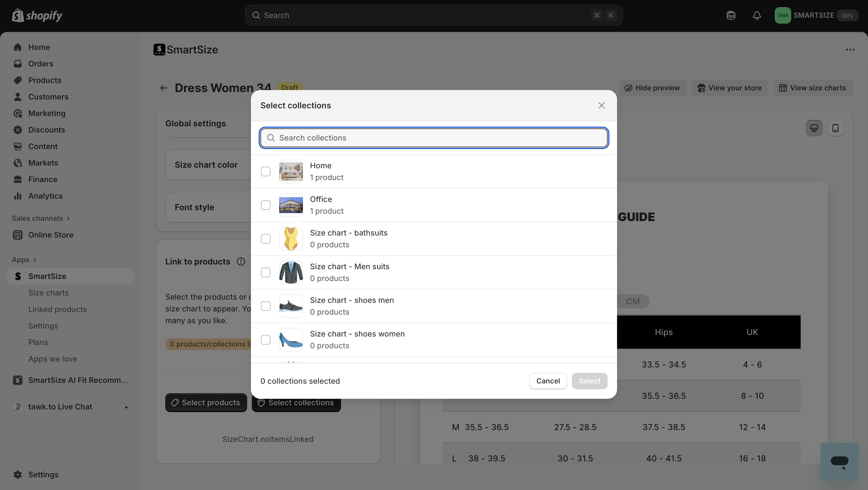Screen dimensions: 868x490
Task: Expand the Apps section chevron
Action: coord(35,260)
